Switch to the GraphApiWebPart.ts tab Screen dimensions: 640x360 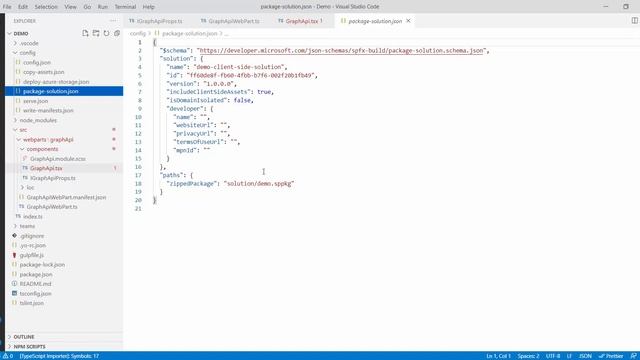tap(230, 21)
